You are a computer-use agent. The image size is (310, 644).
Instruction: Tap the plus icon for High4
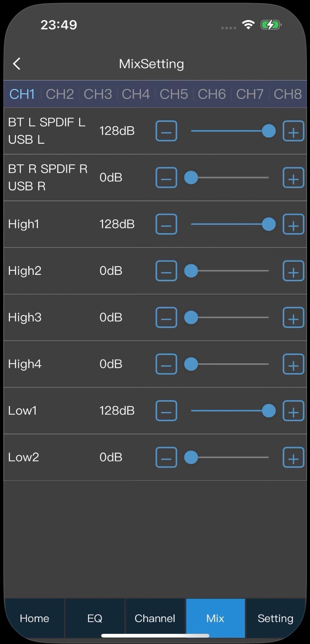point(293,364)
